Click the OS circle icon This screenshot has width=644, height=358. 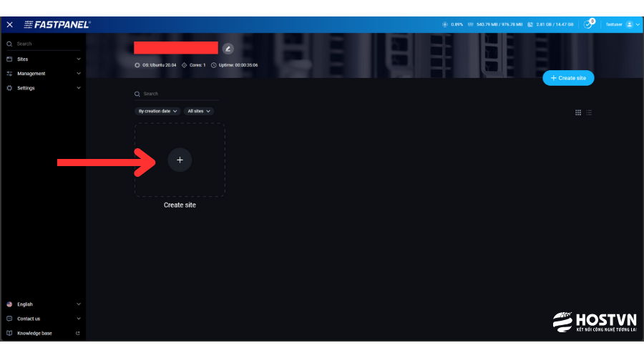tap(137, 65)
